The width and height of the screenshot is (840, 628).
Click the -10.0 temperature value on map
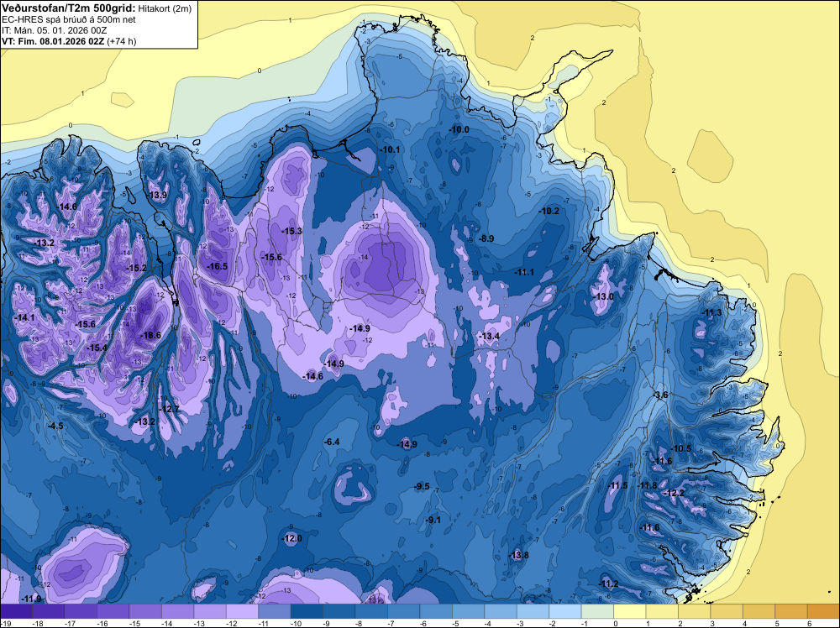tap(459, 129)
